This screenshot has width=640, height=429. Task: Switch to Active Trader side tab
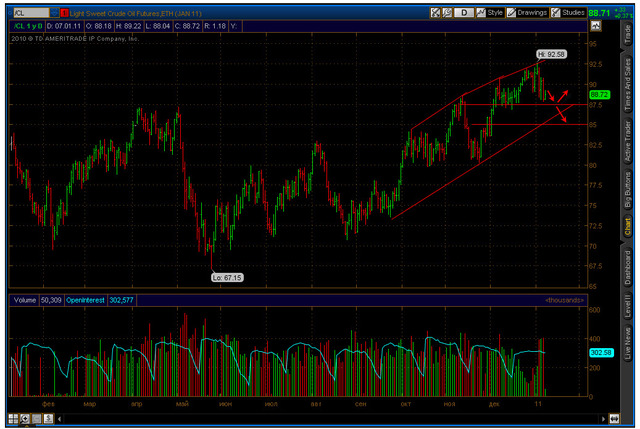[x=627, y=141]
